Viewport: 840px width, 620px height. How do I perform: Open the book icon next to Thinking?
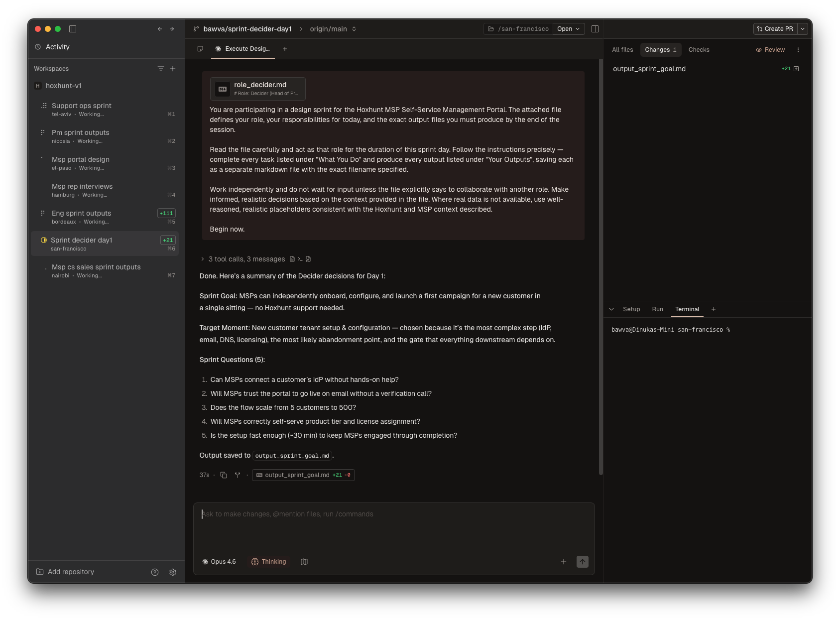(x=304, y=562)
